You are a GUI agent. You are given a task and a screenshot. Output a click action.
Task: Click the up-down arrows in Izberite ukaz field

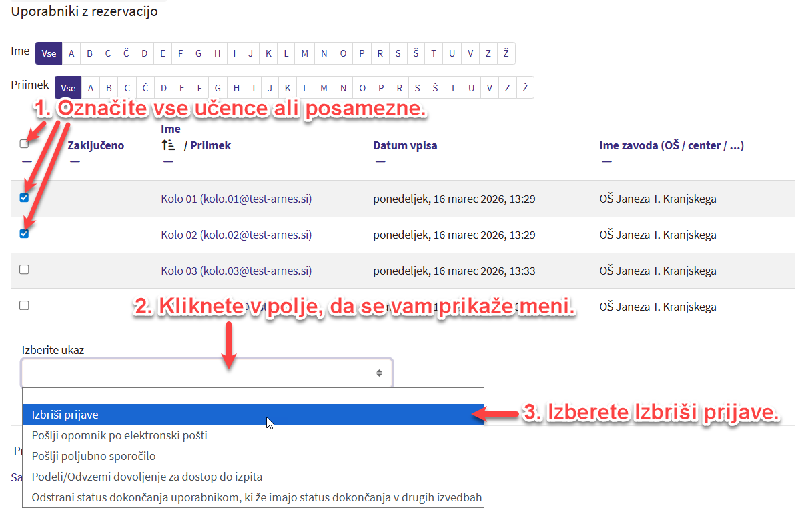379,373
